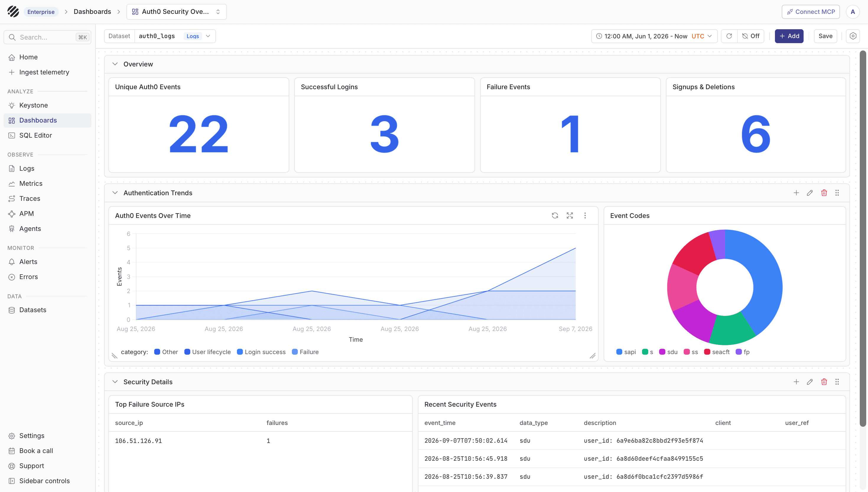The width and height of the screenshot is (868, 492).
Task: Go to Dashboards in the sidebar
Action: 47,120
